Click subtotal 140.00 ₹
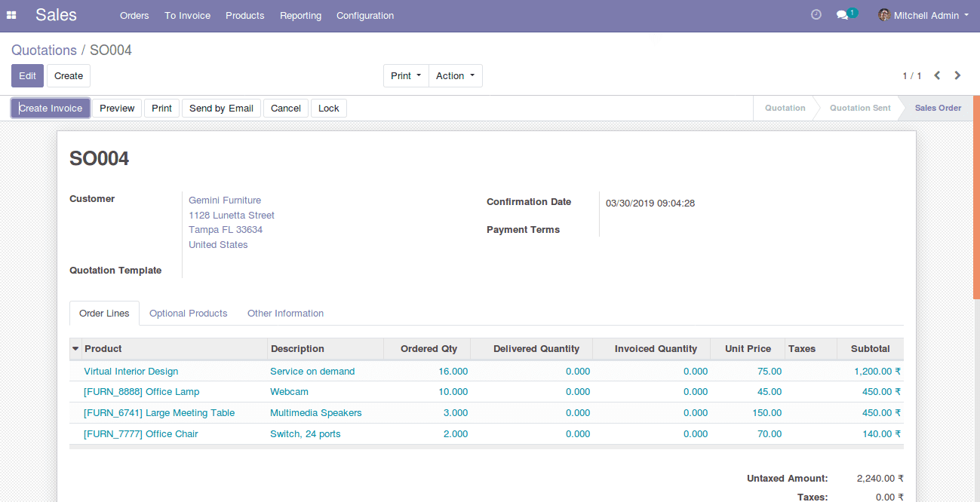 [881, 434]
